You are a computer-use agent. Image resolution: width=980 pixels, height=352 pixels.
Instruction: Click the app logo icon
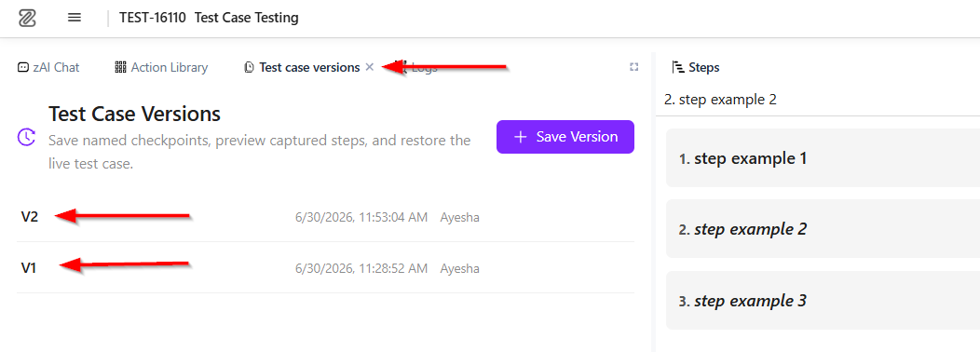27,18
